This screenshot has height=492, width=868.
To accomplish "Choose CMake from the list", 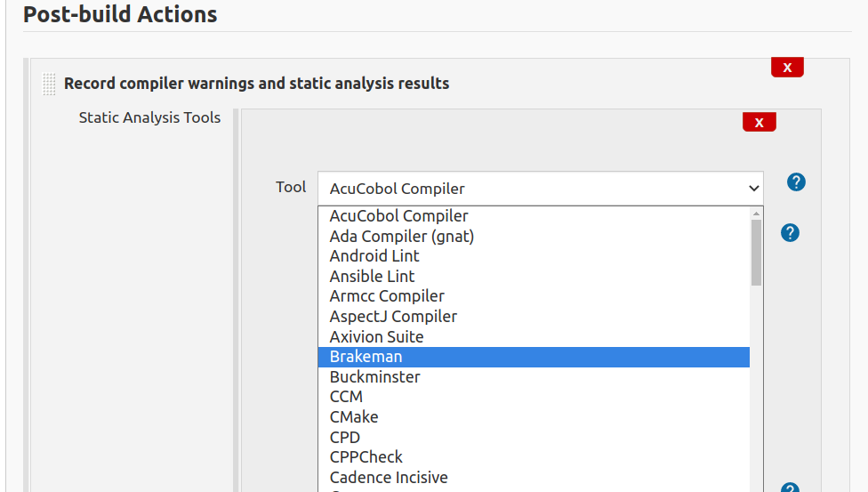I will point(534,417).
